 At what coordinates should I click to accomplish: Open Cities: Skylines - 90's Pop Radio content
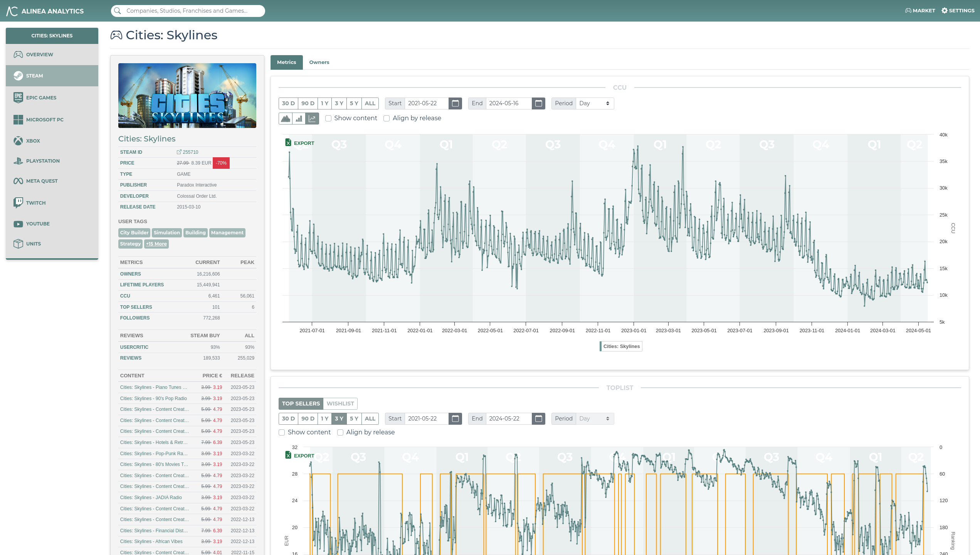153,399
